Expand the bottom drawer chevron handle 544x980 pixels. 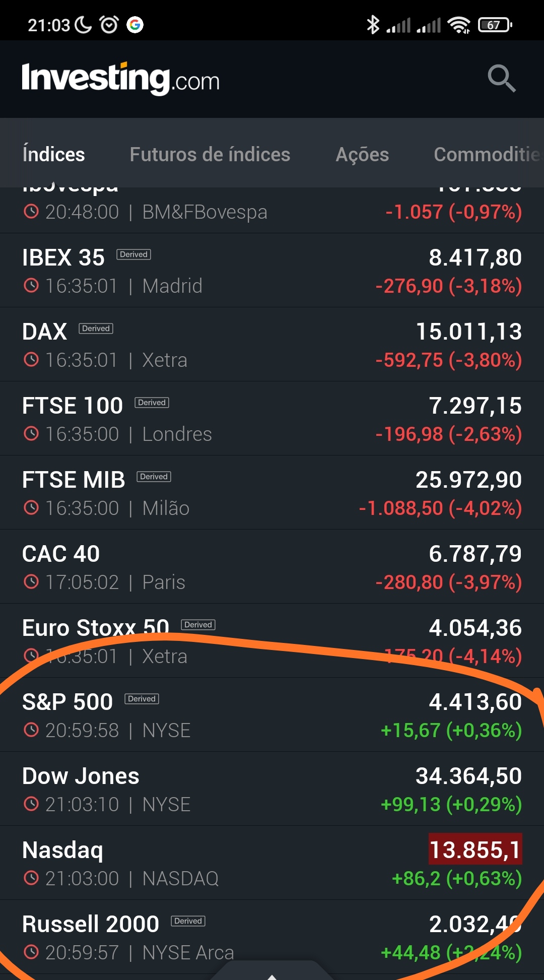click(x=272, y=973)
